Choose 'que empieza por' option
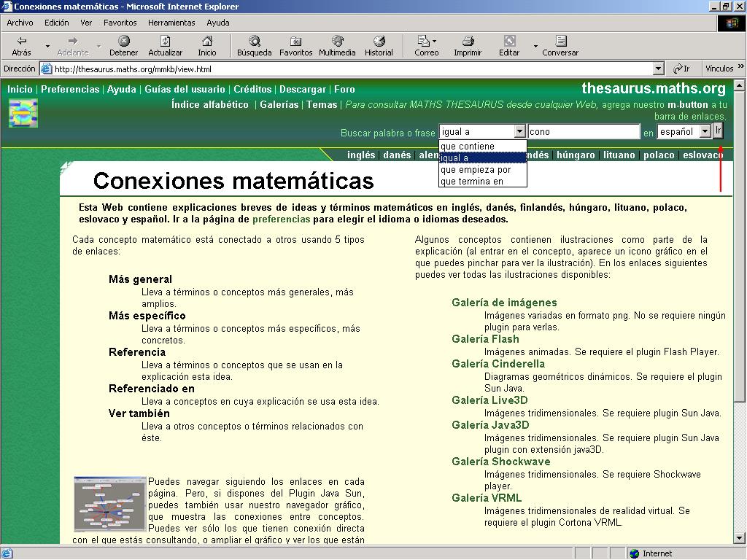This screenshot has height=560, width=747. [x=476, y=170]
